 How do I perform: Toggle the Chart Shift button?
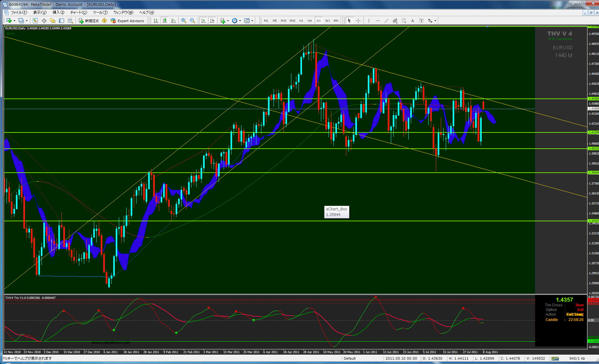coord(212,21)
